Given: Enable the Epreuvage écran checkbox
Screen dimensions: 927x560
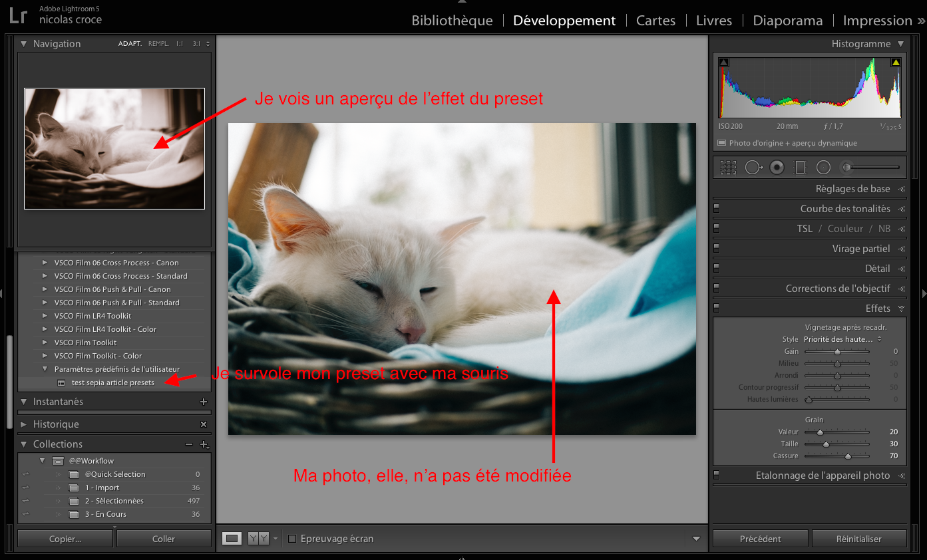Looking at the screenshot, I should (x=292, y=539).
